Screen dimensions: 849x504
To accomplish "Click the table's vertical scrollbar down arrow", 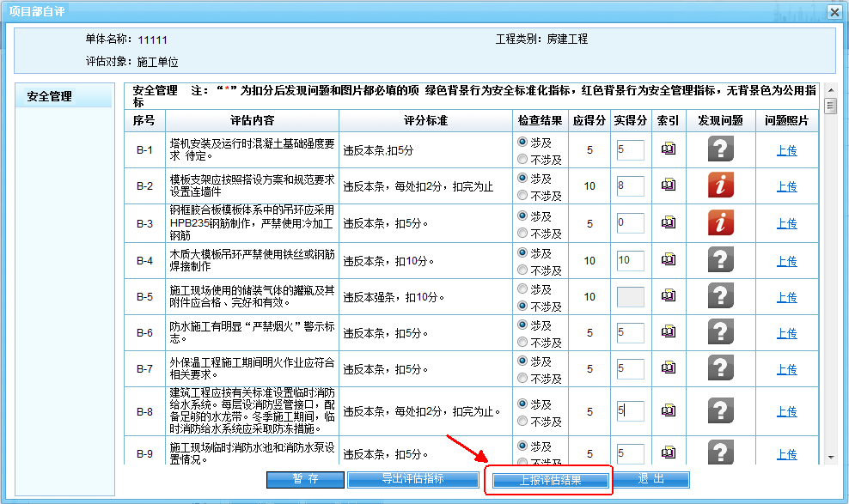I will (830, 458).
